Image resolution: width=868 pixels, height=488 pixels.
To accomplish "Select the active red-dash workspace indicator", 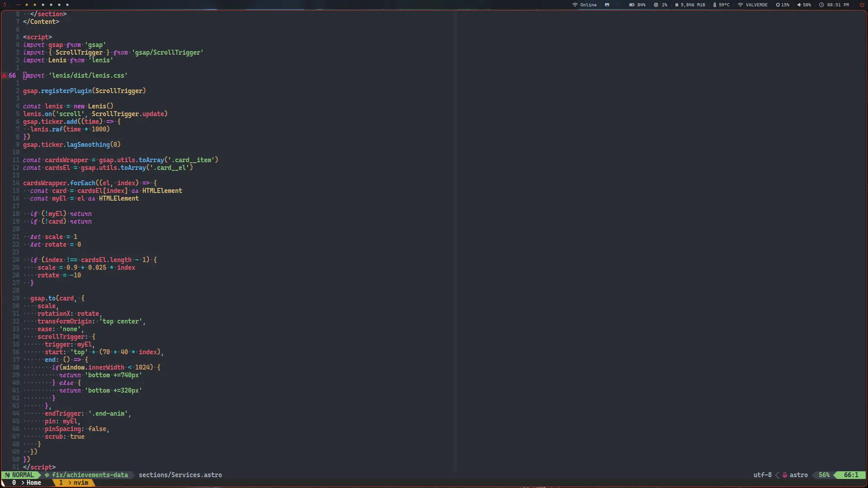I will pyautogui.click(x=19, y=5).
